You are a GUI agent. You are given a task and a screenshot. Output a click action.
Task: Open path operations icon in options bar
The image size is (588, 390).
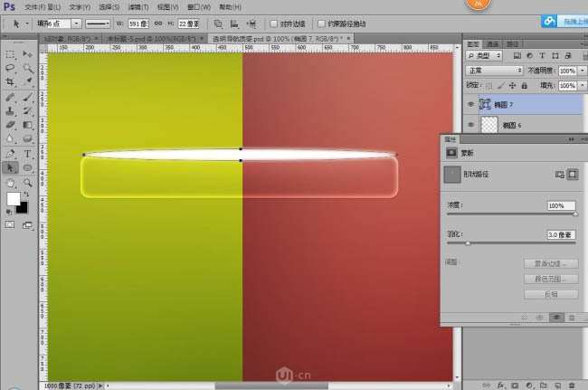[218, 24]
